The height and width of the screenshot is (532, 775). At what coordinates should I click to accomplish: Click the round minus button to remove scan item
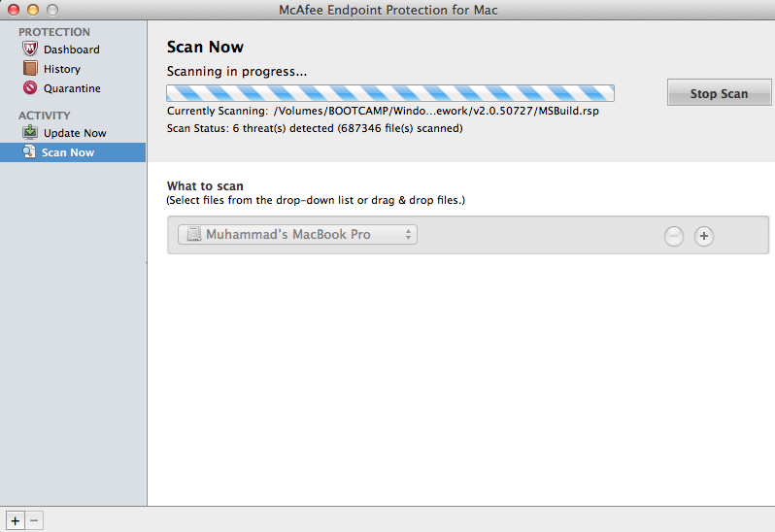tap(674, 236)
